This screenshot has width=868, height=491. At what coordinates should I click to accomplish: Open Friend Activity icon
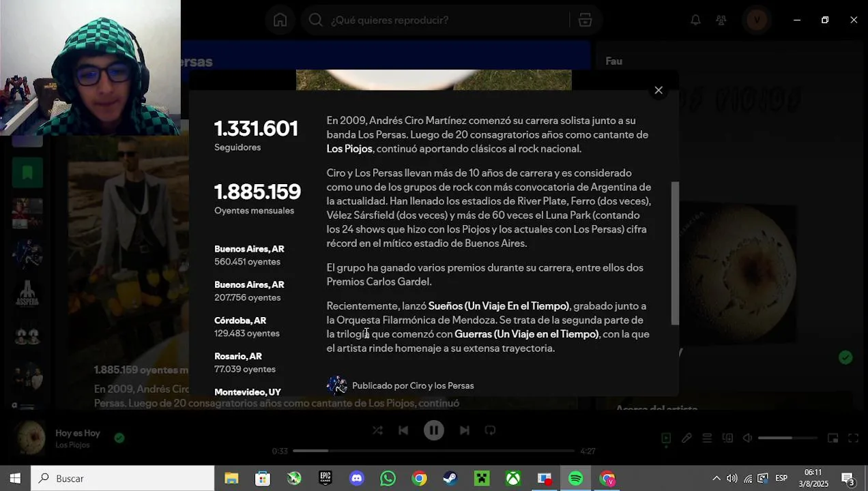point(721,20)
